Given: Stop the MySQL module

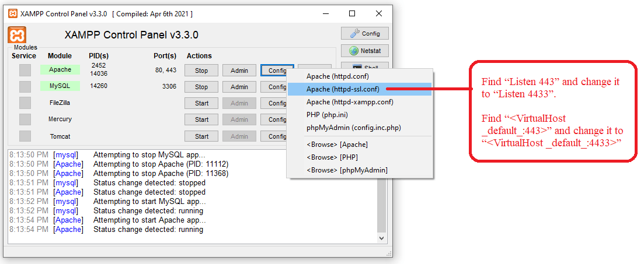Looking at the screenshot, I should coord(201,87).
